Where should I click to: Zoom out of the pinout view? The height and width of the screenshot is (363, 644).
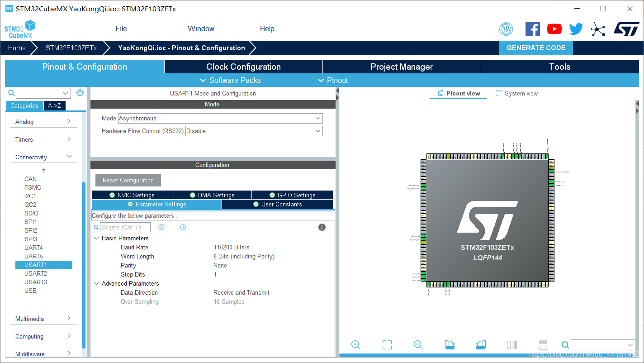[418, 345]
